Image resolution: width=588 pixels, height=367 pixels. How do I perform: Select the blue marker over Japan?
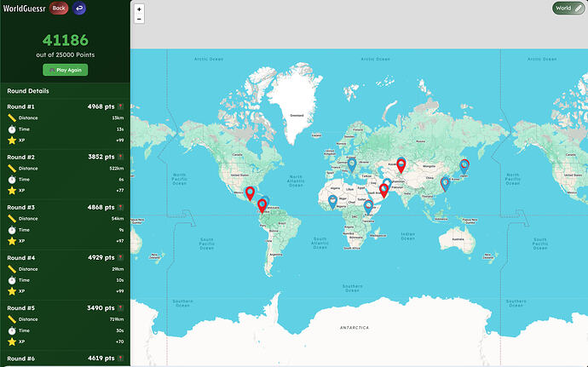pyautogui.click(x=464, y=167)
